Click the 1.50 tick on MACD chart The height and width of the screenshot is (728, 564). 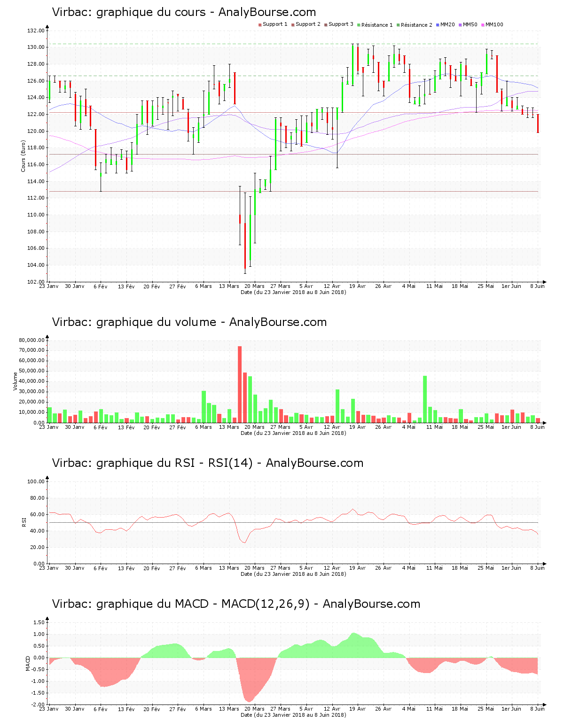(x=39, y=622)
